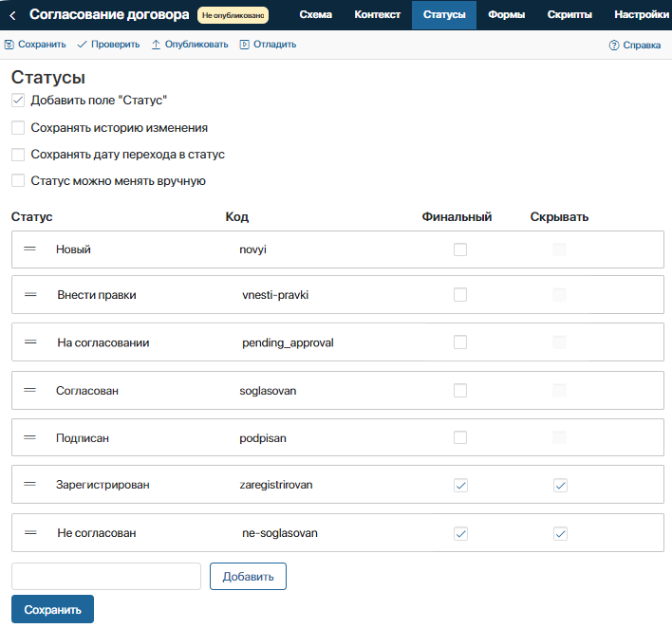This screenshot has width=672, height=628.
Task: Toggle Статус можно менять вручную checkbox
Action: click(x=18, y=180)
